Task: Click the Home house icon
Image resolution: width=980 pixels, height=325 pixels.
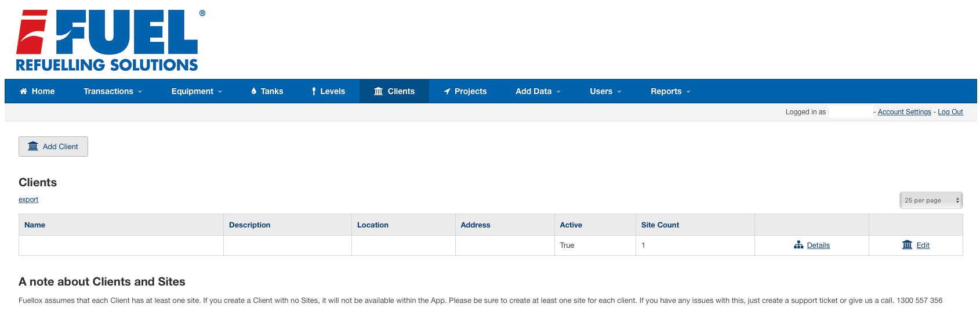Action: click(24, 91)
